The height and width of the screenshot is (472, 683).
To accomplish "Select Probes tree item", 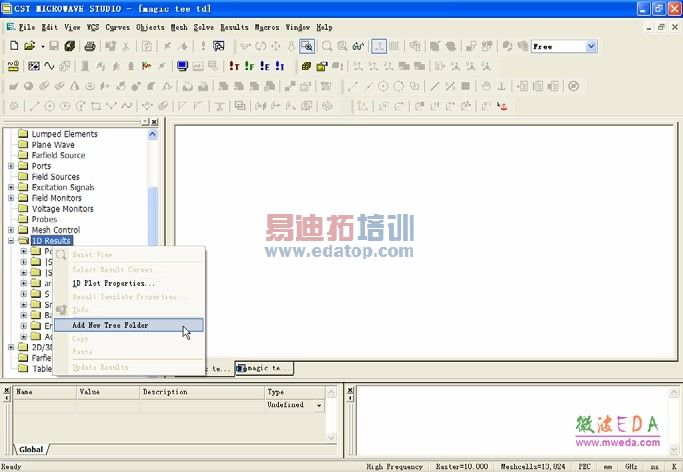I will click(x=44, y=219).
